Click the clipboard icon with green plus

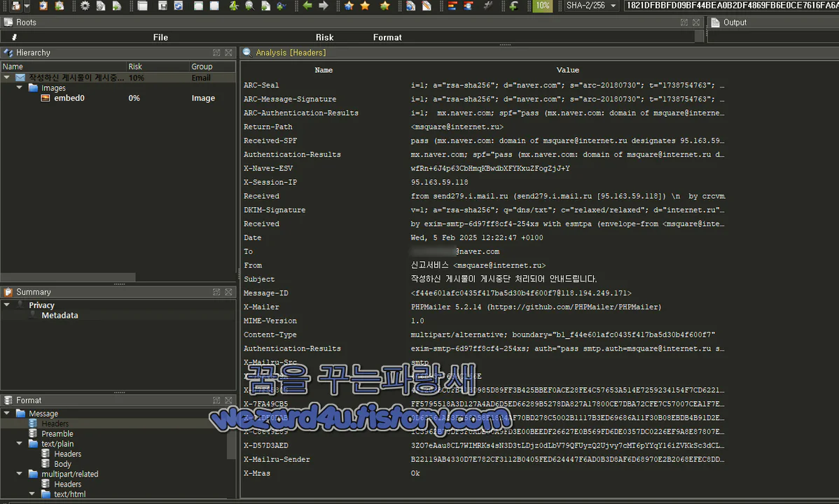[x=60, y=6]
